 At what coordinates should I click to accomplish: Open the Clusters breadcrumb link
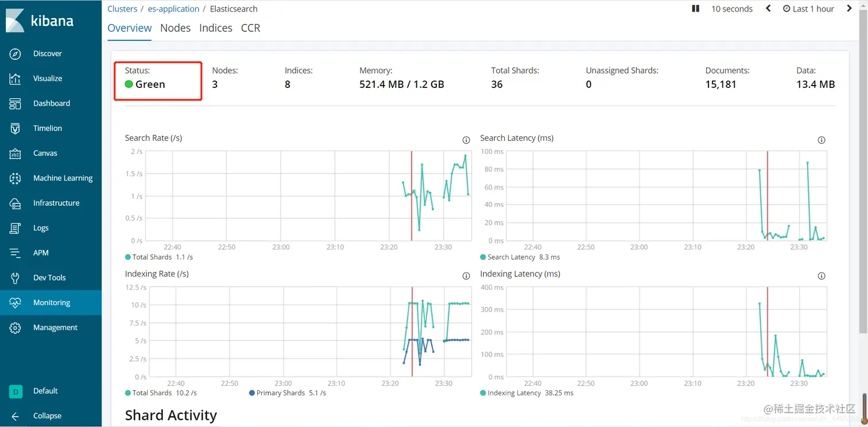pos(122,9)
